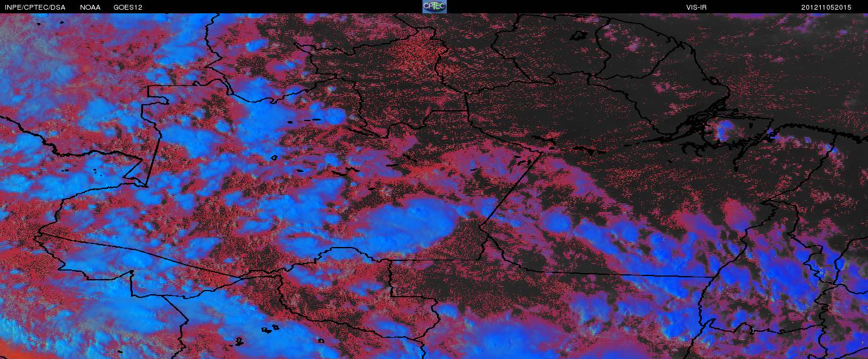Screen dimensions: 868x359
Task: Click the VIS-IR channel label
Action: click(x=695, y=7)
